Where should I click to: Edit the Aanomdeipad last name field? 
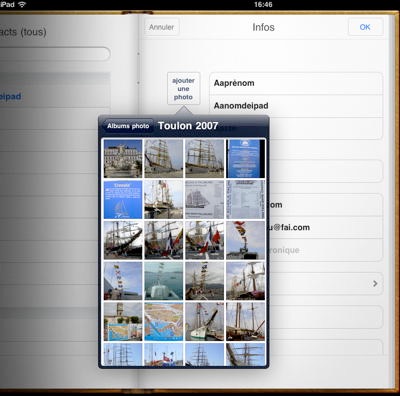coord(296,106)
